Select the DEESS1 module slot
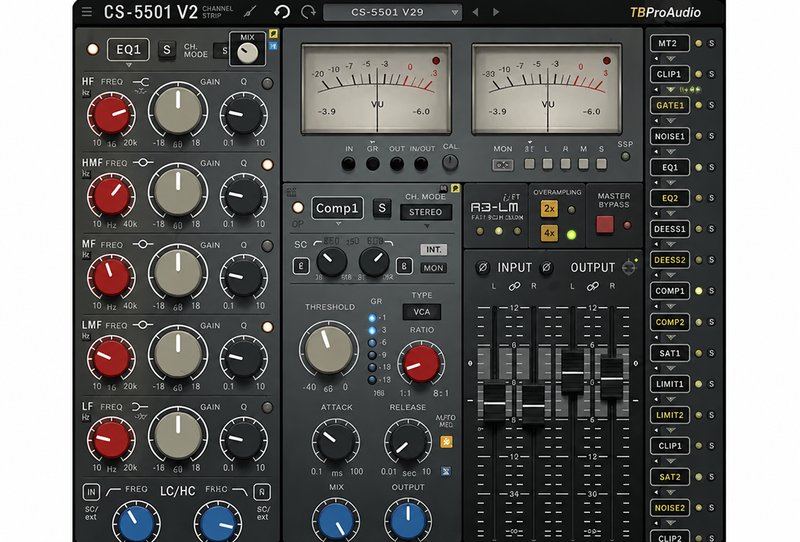Screen dimensions: 800x542 pyautogui.click(x=669, y=229)
